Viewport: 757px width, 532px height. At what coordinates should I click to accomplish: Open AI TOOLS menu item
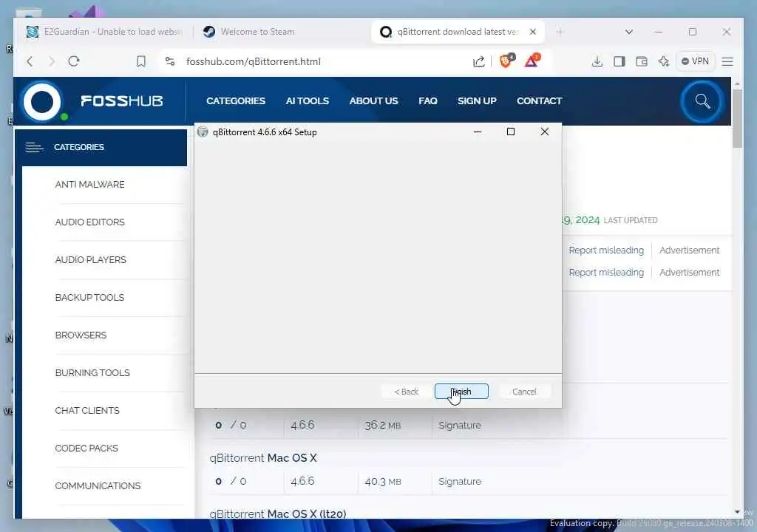click(307, 101)
